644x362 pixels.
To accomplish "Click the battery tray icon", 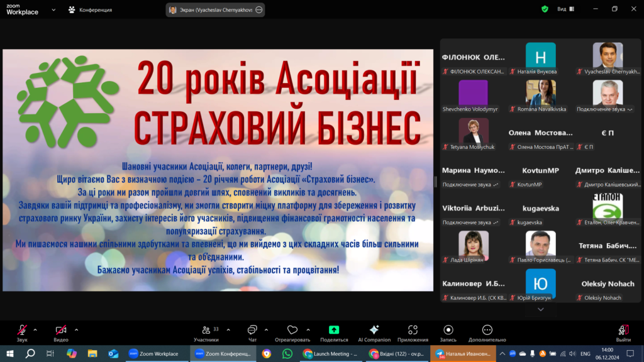I will coord(553,353).
